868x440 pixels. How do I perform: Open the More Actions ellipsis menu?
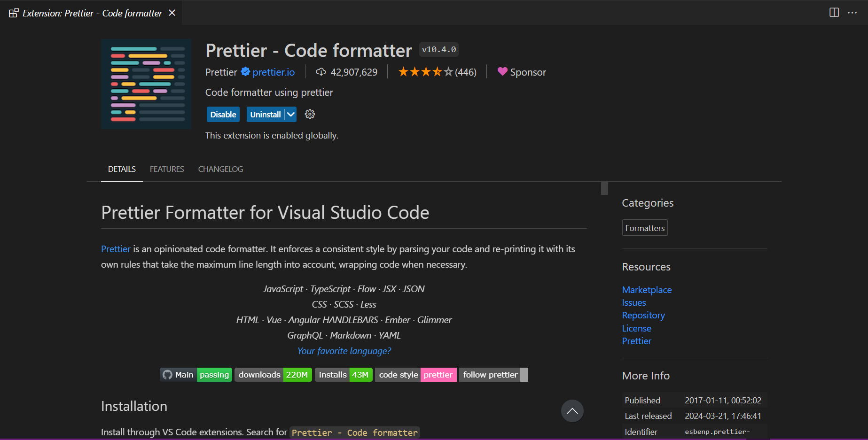point(852,13)
